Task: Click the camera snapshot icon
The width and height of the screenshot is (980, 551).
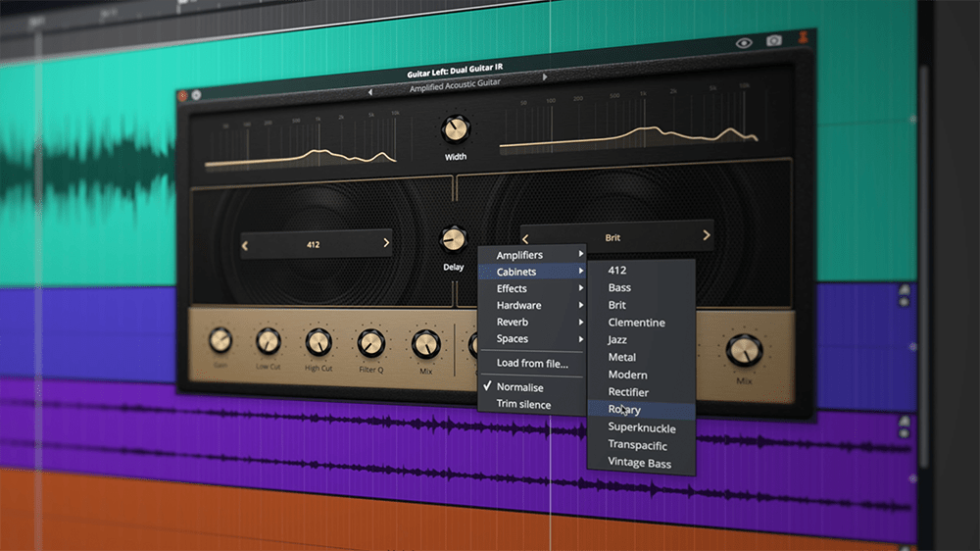Action: (x=774, y=40)
